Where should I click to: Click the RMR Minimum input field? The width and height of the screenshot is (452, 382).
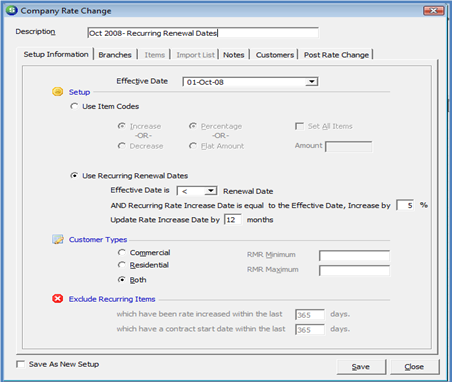coord(354,255)
